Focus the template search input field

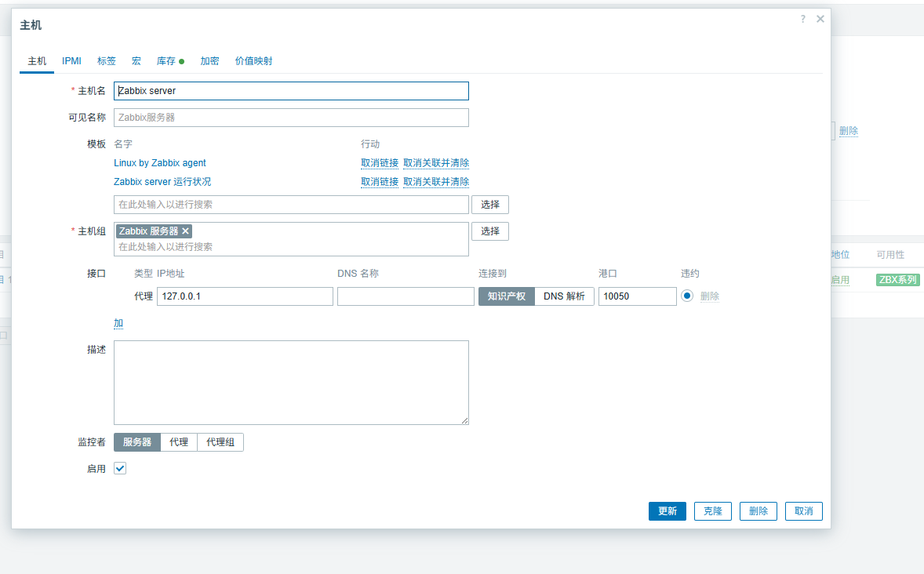291,205
